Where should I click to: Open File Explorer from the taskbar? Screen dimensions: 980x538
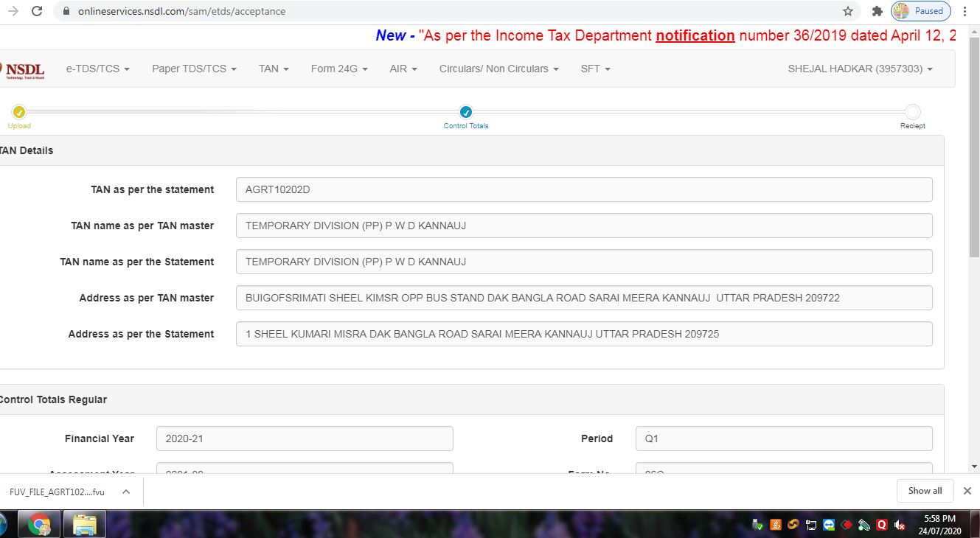pos(84,525)
